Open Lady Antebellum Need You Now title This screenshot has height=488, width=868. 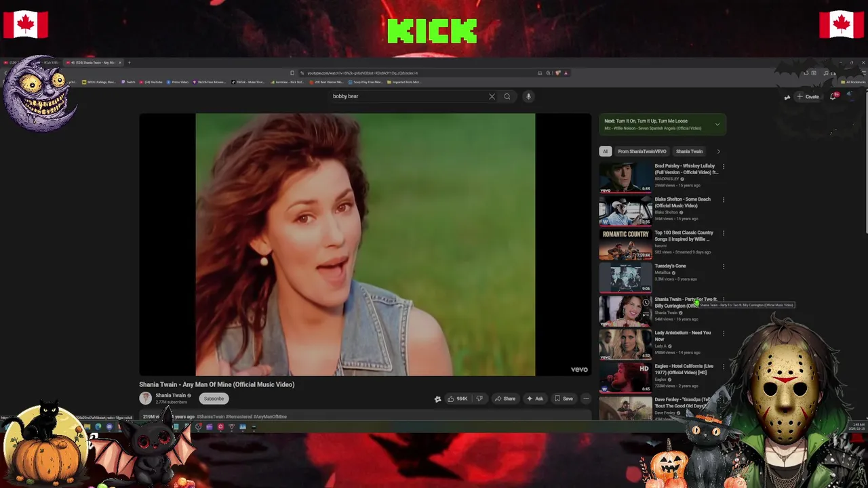[682, 335]
